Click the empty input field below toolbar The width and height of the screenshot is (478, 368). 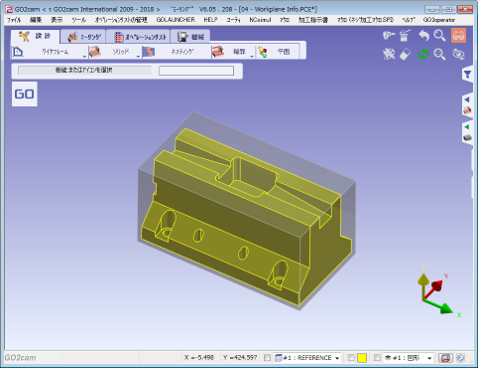point(196,71)
